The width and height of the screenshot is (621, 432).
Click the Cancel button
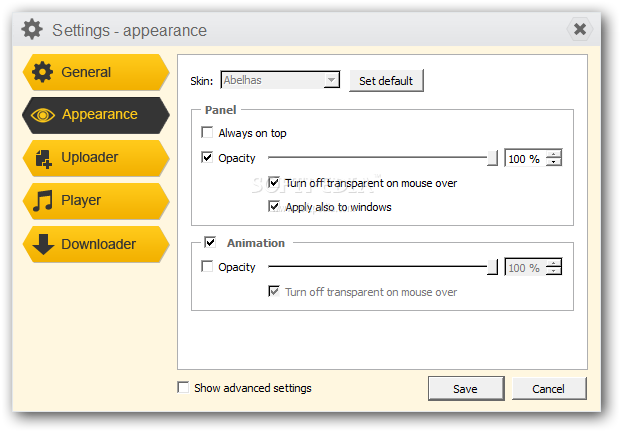tap(549, 389)
